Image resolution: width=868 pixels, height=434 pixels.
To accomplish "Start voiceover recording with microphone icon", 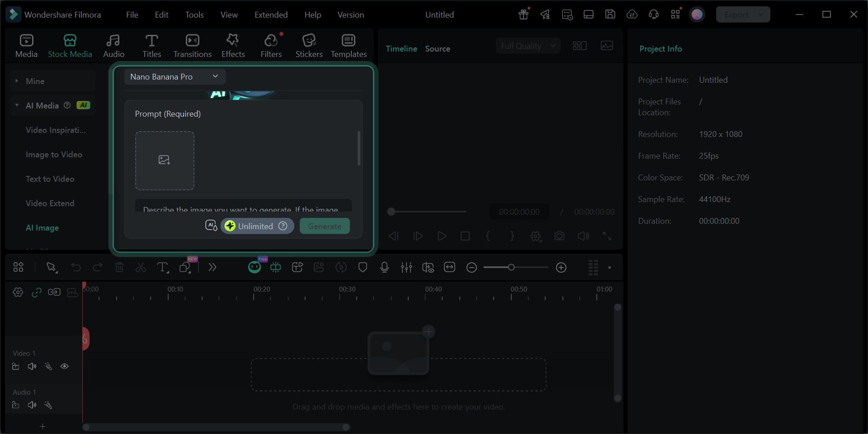I will tap(384, 268).
